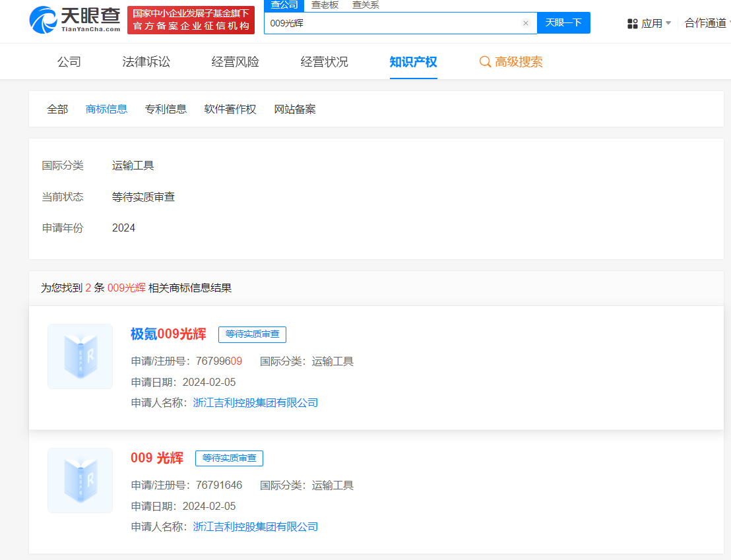The height and width of the screenshot is (560, 731).
Task: Click in the 009光辉 search input field
Action: click(394, 23)
